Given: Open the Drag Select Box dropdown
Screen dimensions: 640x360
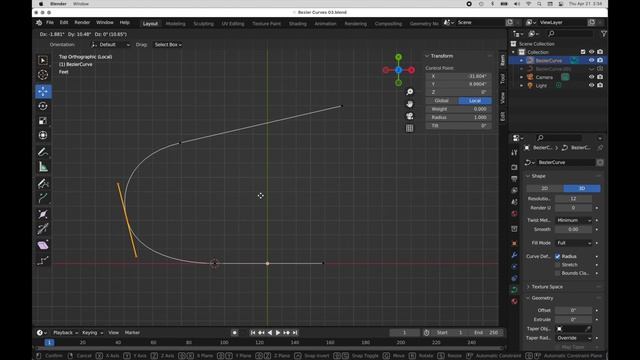Looking at the screenshot, I should (x=168, y=44).
